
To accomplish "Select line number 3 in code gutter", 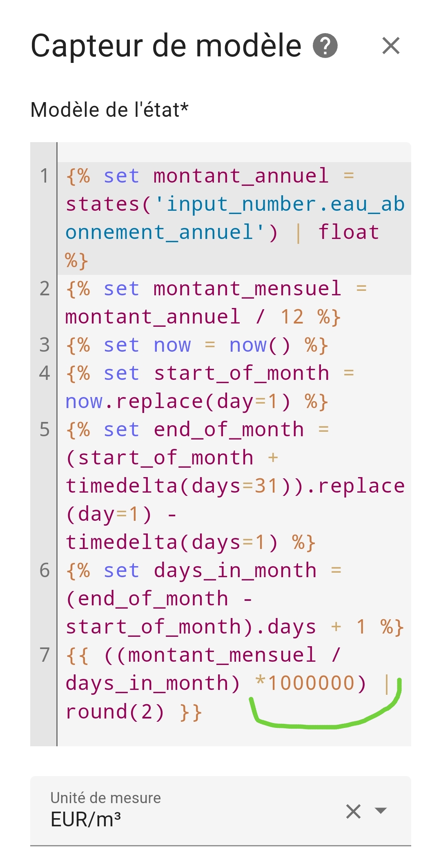I will click(x=45, y=345).
